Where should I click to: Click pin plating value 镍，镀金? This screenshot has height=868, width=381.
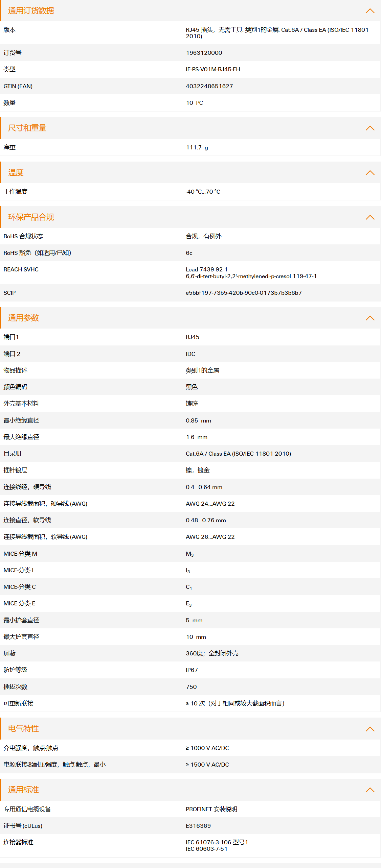pyautogui.click(x=198, y=470)
